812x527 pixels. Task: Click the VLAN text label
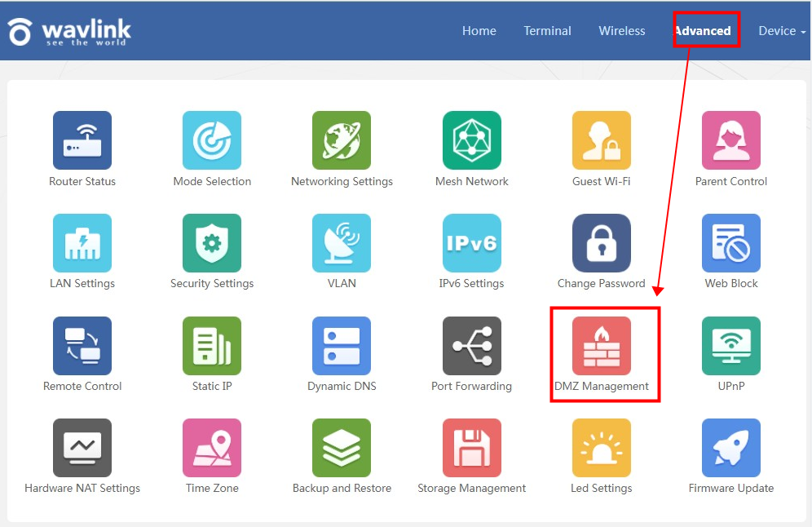pyautogui.click(x=342, y=283)
